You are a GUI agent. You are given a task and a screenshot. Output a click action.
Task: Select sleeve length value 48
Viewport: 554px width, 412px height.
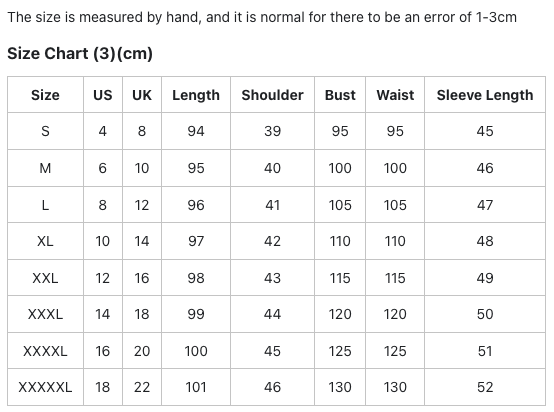click(485, 241)
